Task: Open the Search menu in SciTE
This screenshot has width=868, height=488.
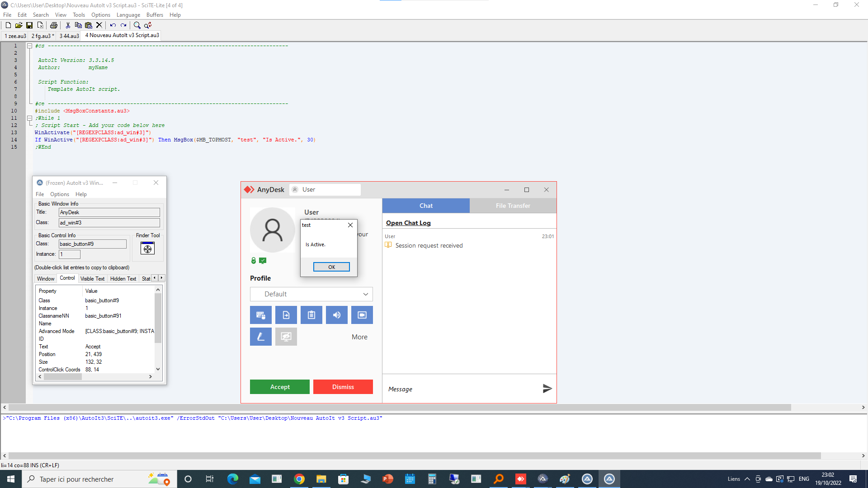Action: coord(41,15)
